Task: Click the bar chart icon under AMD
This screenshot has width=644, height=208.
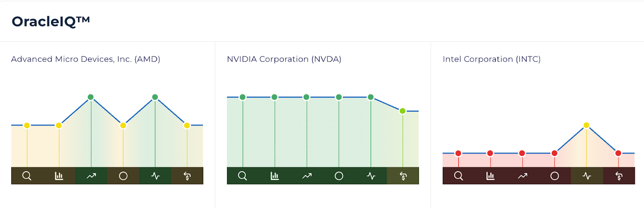Action: [x=59, y=176]
